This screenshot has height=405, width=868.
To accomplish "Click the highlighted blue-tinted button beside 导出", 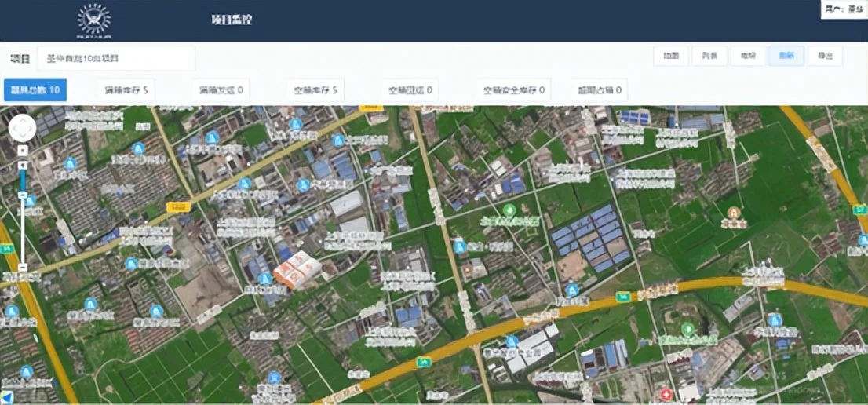I will (x=786, y=56).
